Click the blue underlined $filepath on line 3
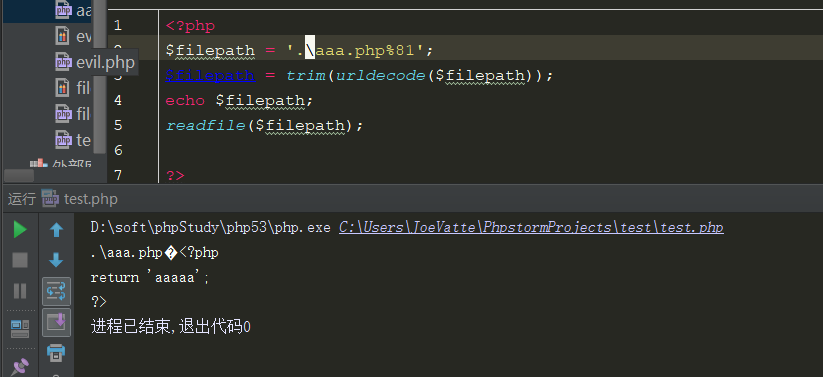The height and width of the screenshot is (377, 823). (210, 76)
